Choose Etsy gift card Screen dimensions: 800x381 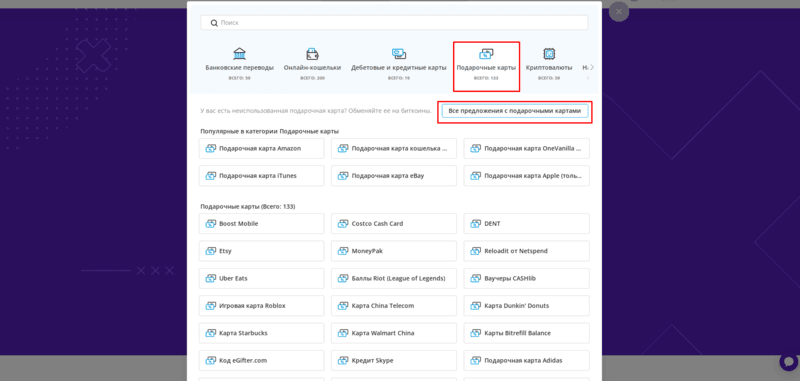tap(261, 251)
